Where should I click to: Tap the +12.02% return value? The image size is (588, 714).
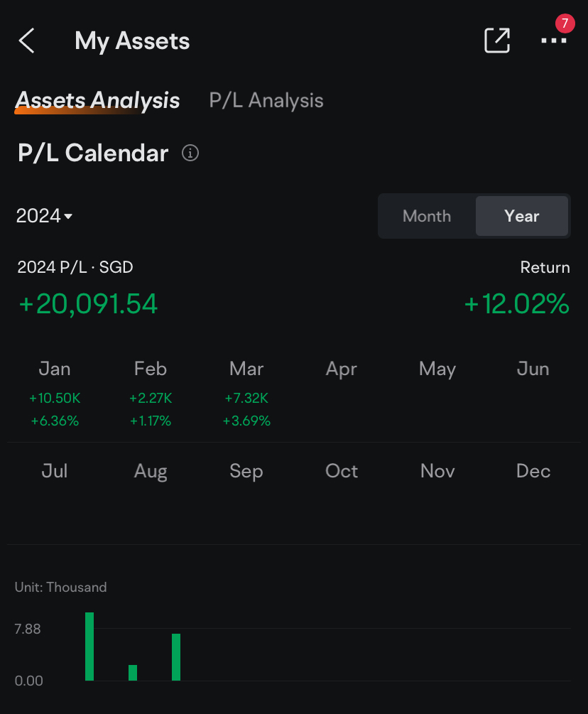517,304
